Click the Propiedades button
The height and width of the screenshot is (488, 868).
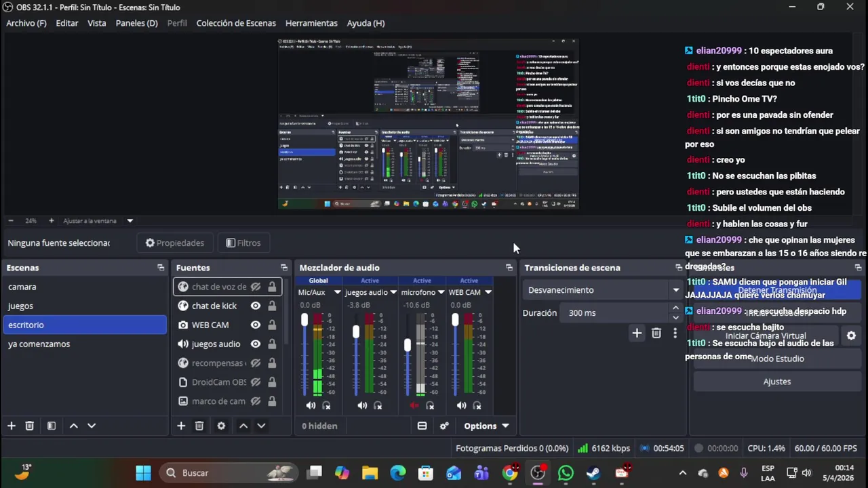[175, 243]
